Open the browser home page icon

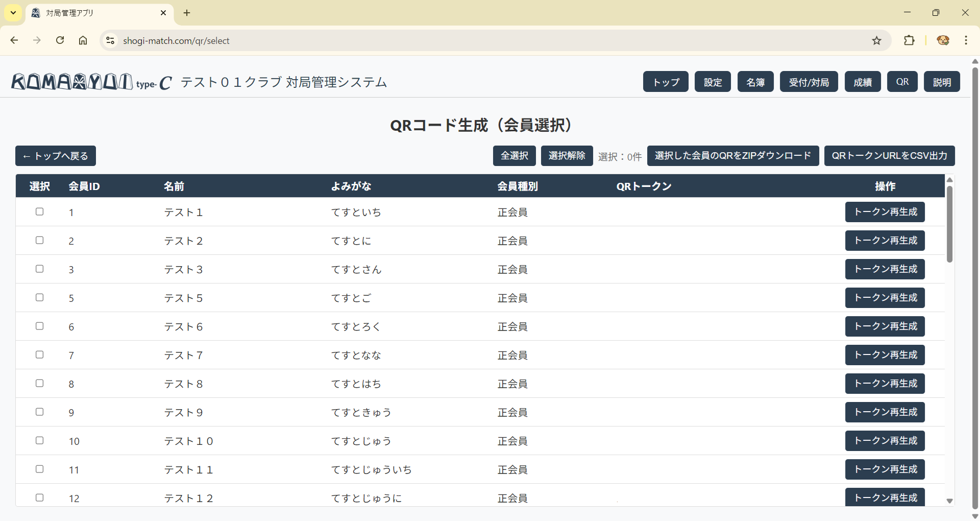tap(83, 40)
